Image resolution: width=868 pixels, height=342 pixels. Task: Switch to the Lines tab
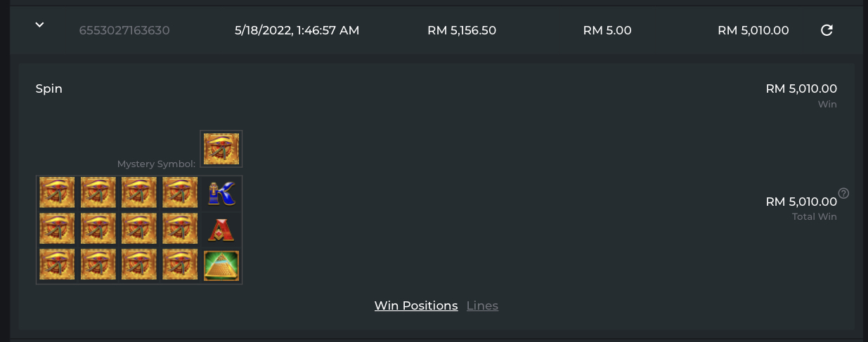click(x=482, y=305)
